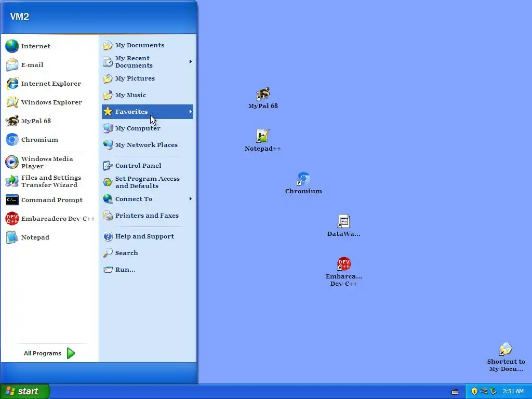Expand All Programs list
This screenshot has height=399, width=532.
point(49,353)
